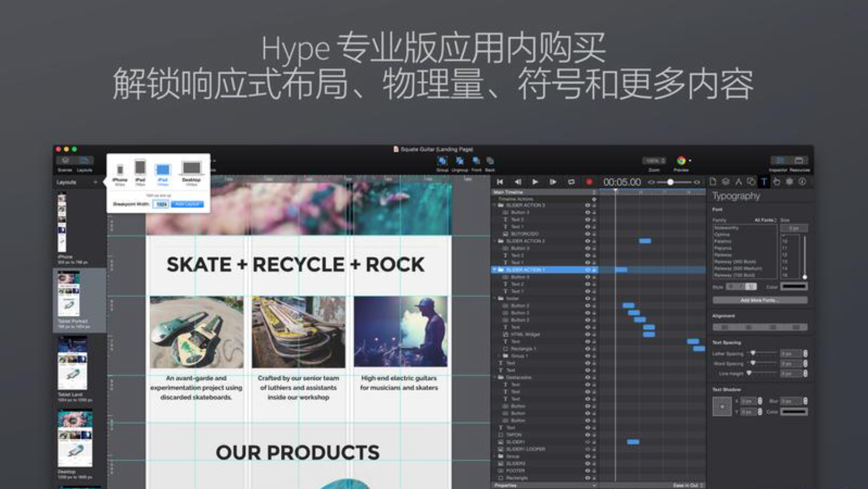Toggle visibility eye of HTML Widget layer
The height and width of the screenshot is (489, 868).
[x=587, y=334]
